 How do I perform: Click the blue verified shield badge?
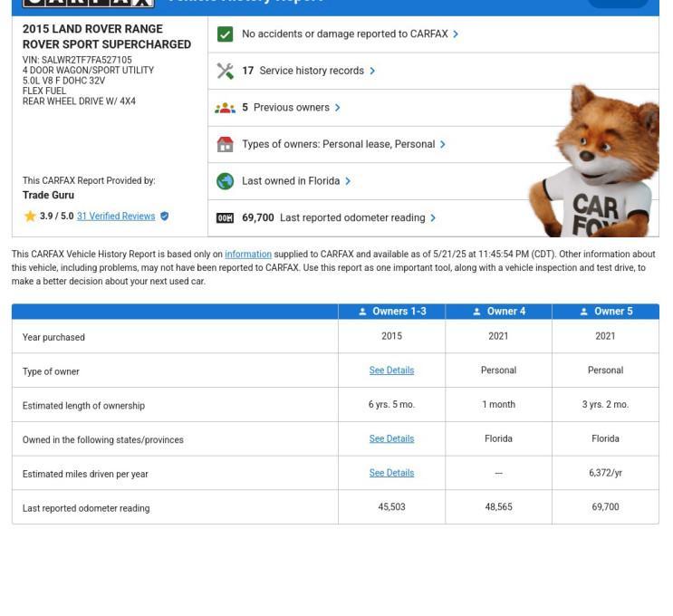pos(164,216)
